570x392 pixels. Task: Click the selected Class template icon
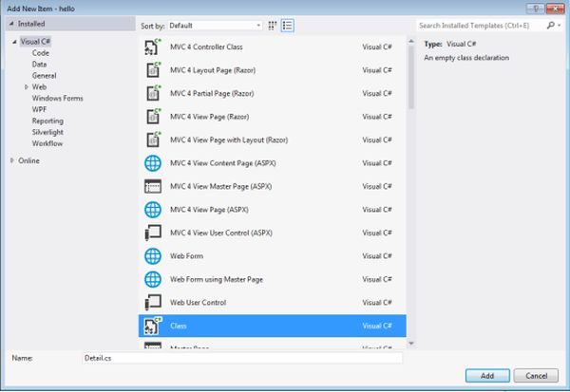(153, 326)
